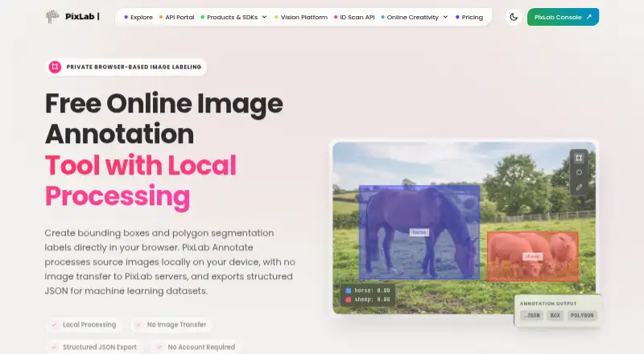644x354 pixels.
Task: Toggle dark mode with the moon icon
Action: click(x=514, y=17)
